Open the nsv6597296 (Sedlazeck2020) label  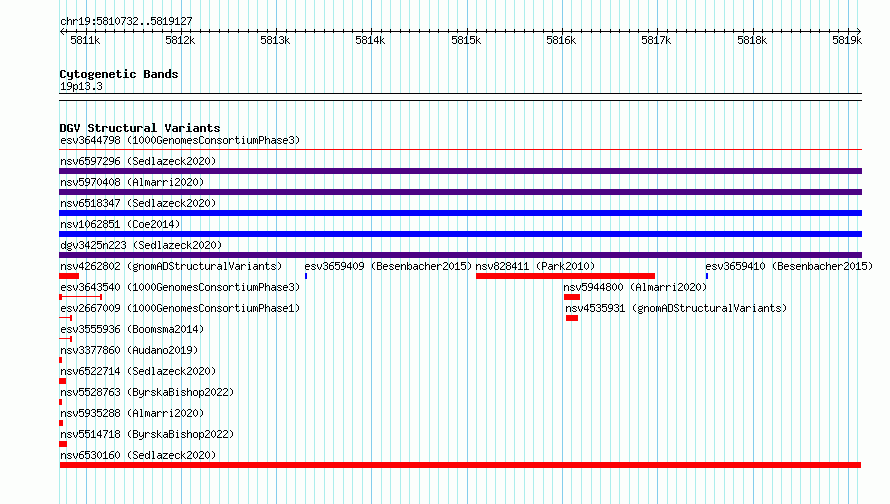pyautogui.click(x=138, y=161)
